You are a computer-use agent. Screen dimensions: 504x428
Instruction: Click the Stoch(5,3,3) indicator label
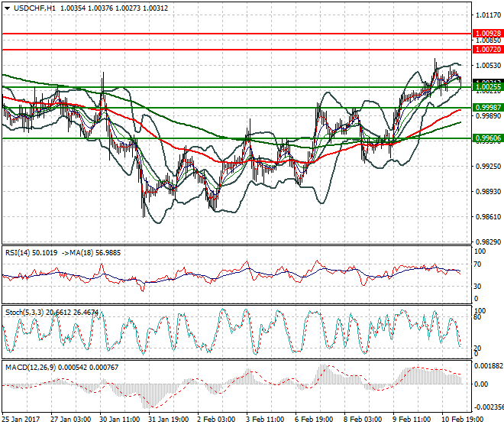[24, 312]
